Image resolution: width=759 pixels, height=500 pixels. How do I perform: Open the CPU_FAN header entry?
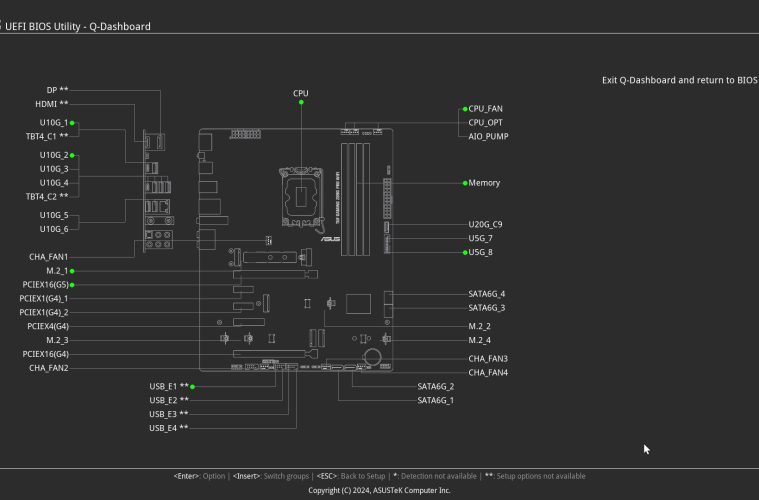point(486,109)
